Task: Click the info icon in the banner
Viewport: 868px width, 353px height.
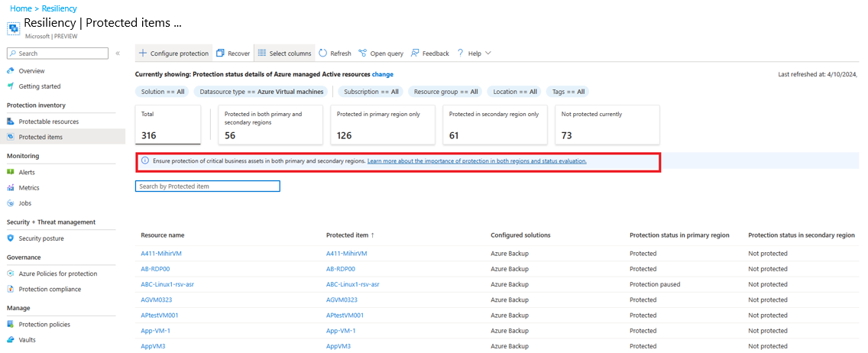Action: [145, 160]
